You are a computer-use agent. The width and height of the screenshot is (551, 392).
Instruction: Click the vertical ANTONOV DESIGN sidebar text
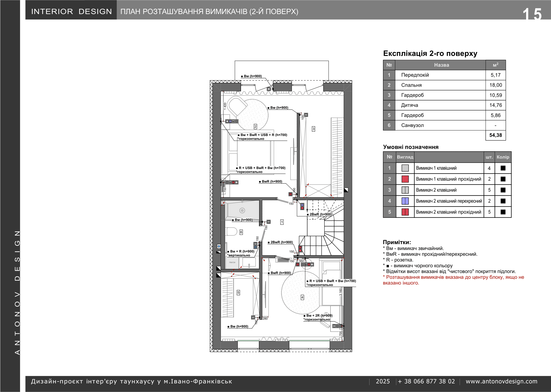pyautogui.click(x=17, y=292)
